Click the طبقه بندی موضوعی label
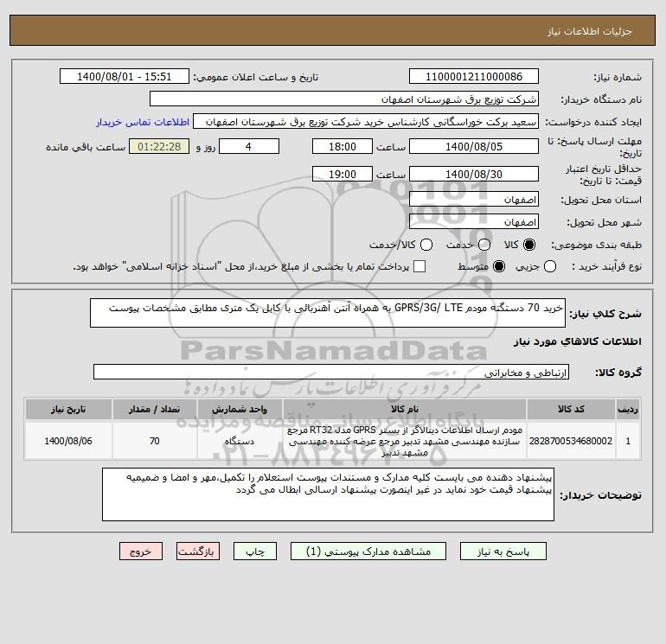The height and width of the screenshot is (644, 666). pos(596,245)
